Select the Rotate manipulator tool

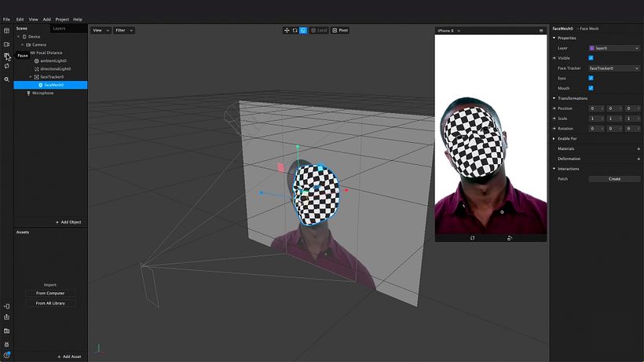tap(295, 31)
